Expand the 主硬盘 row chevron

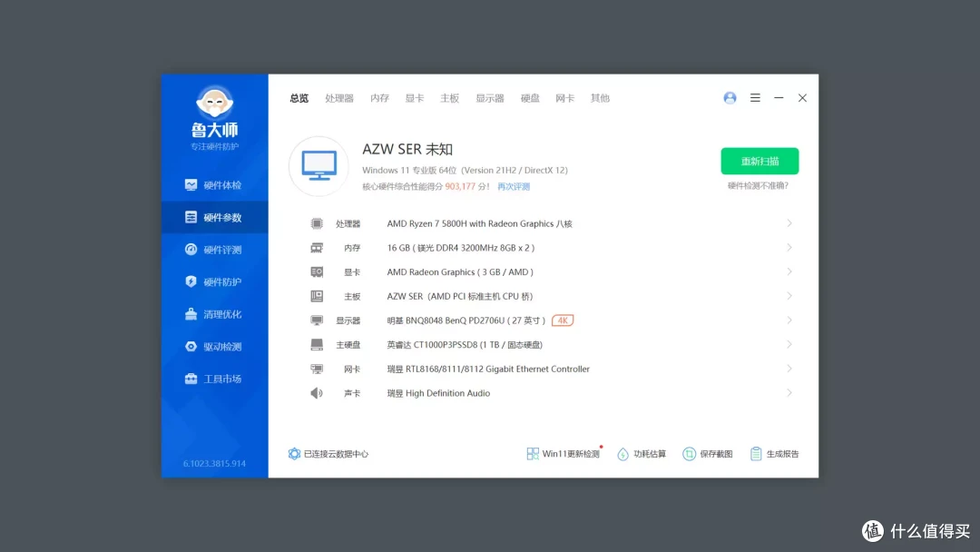tap(789, 344)
